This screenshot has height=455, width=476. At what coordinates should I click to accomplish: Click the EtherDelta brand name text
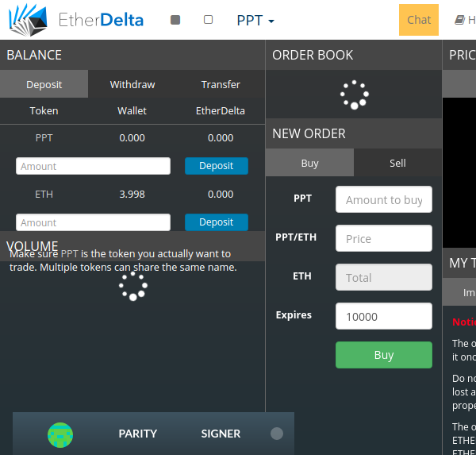[101, 20]
